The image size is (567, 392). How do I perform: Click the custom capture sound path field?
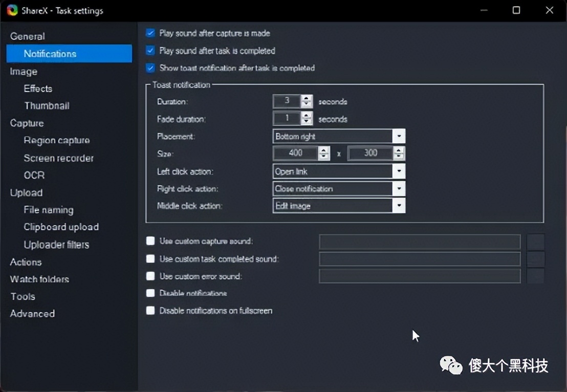[x=420, y=242]
